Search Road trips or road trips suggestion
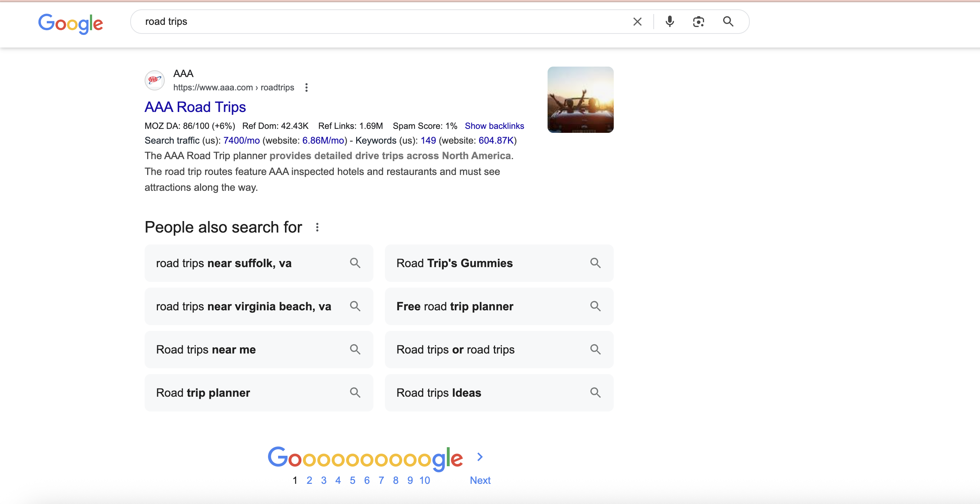This screenshot has width=980, height=504. point(499,350)
